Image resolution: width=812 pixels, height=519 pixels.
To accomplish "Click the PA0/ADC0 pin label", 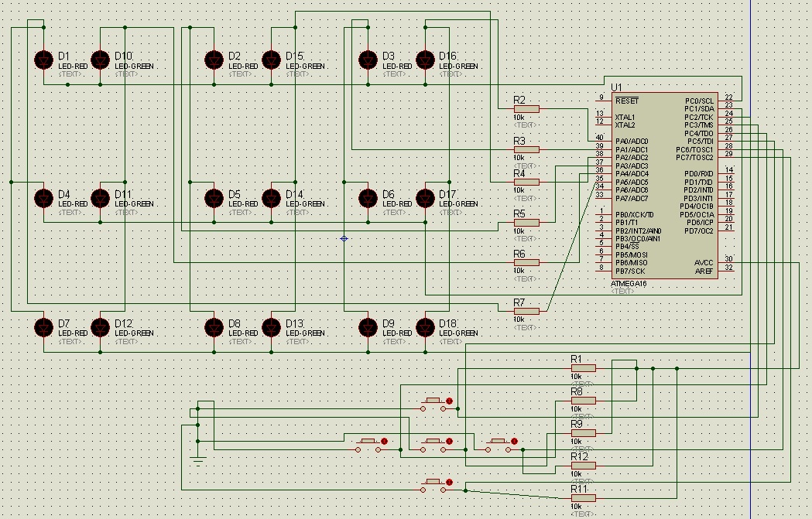I will coord(632,142).
